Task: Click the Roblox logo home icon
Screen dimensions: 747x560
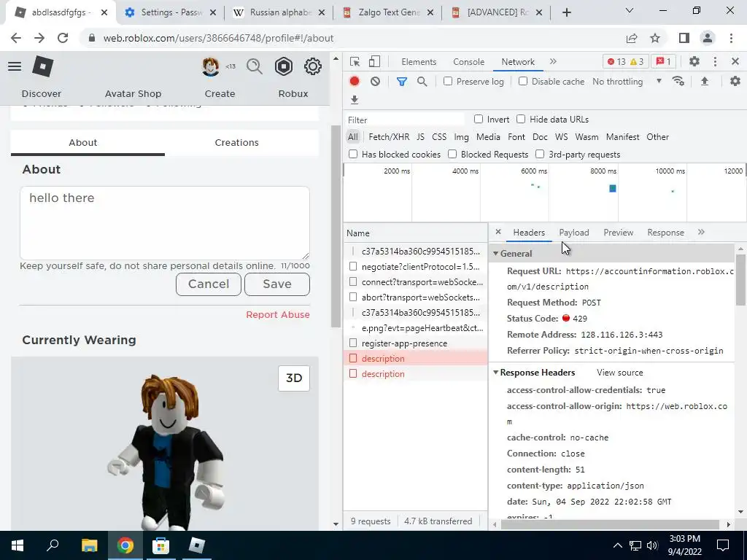Action: 43,66
